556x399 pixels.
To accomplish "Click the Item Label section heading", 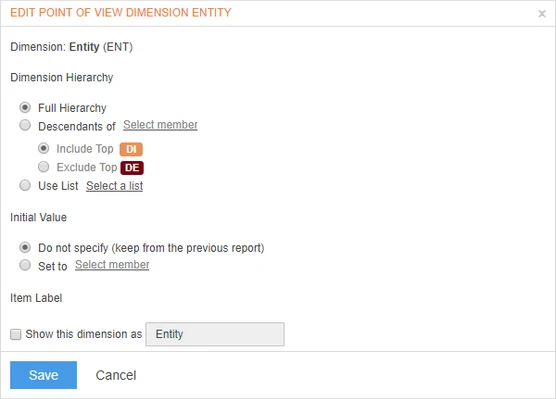I will [36, 298].
